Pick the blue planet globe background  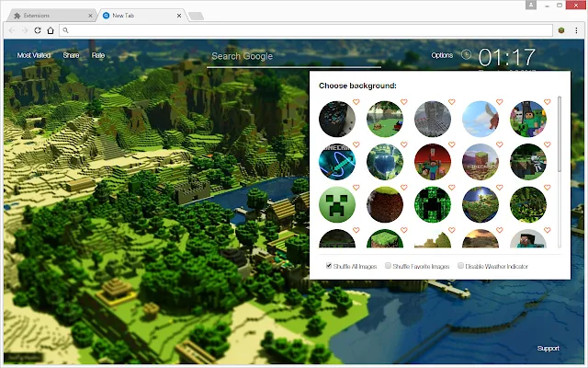[x=385, y=162]
